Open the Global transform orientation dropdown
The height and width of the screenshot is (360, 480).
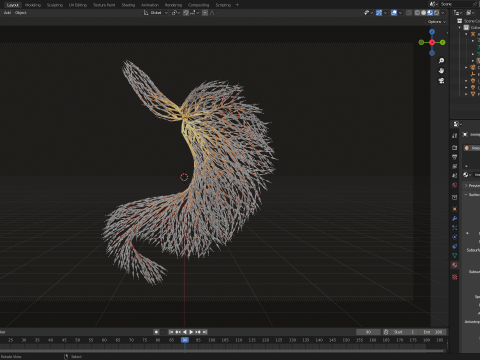tap(156, 13)
